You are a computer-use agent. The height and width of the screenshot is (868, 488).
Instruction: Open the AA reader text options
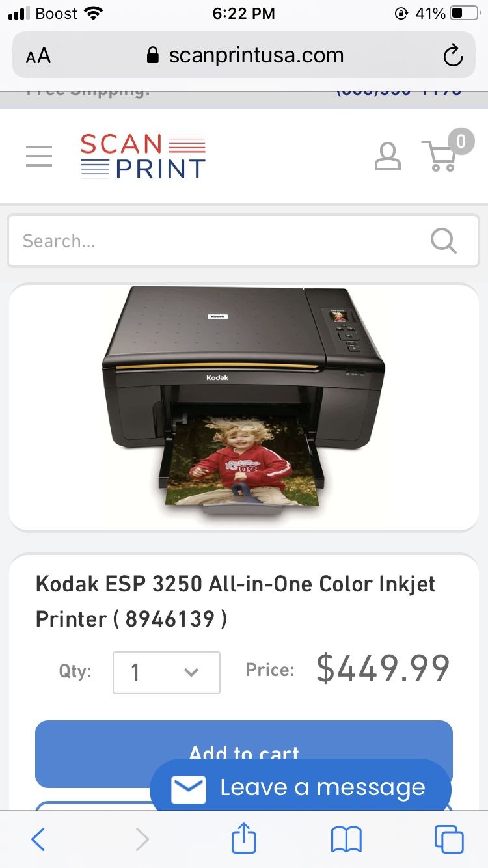pos(38,56)
